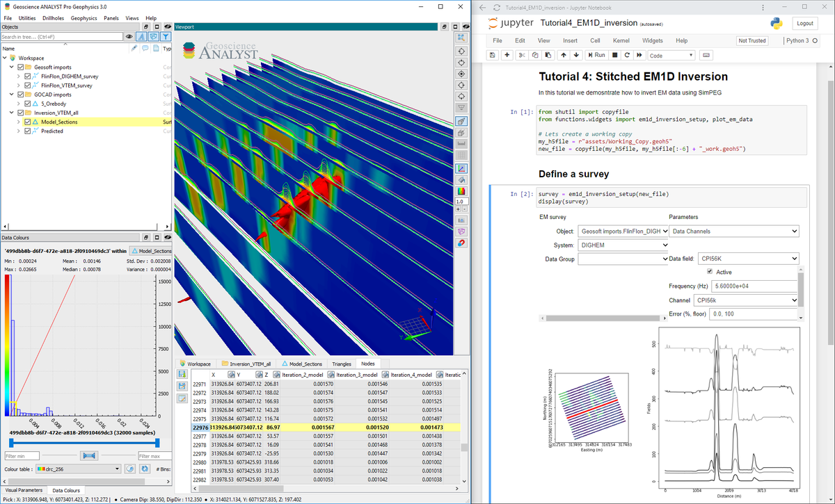This screenshot has height=504, width=835.
Task: Open the System DIGHEM dropdown
Action: 623,245
